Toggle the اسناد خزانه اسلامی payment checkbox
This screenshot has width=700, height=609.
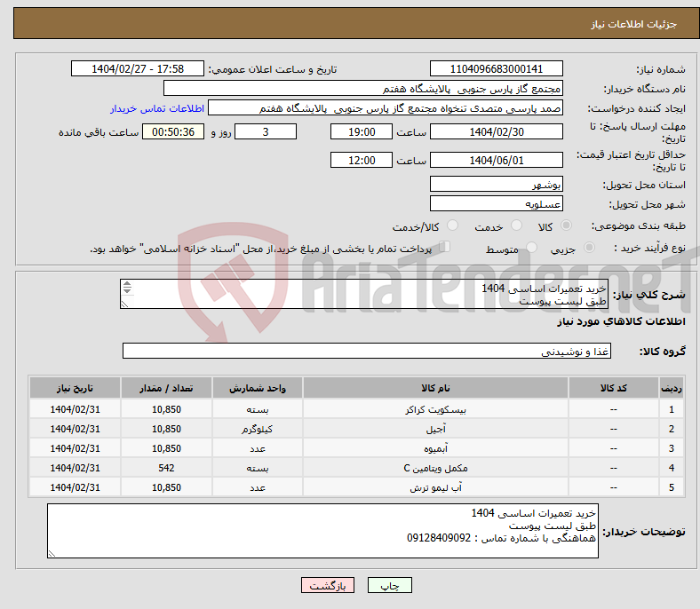444,247
